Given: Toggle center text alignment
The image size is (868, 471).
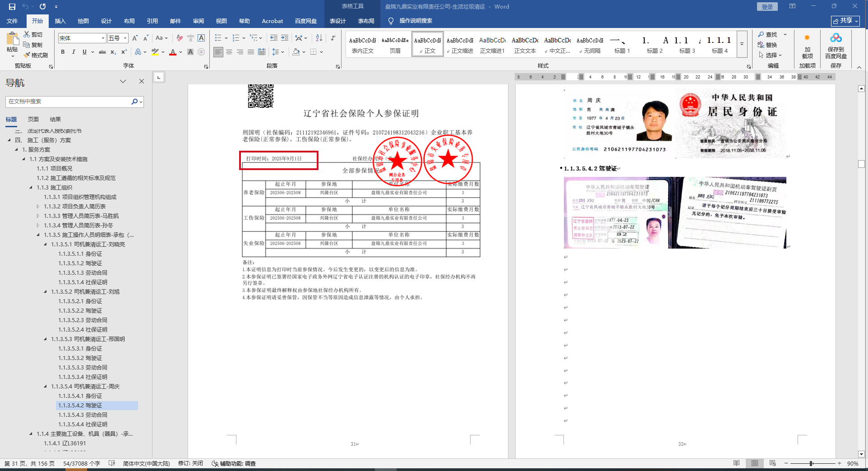Looking at the screenshot, I should click(229, 52).
